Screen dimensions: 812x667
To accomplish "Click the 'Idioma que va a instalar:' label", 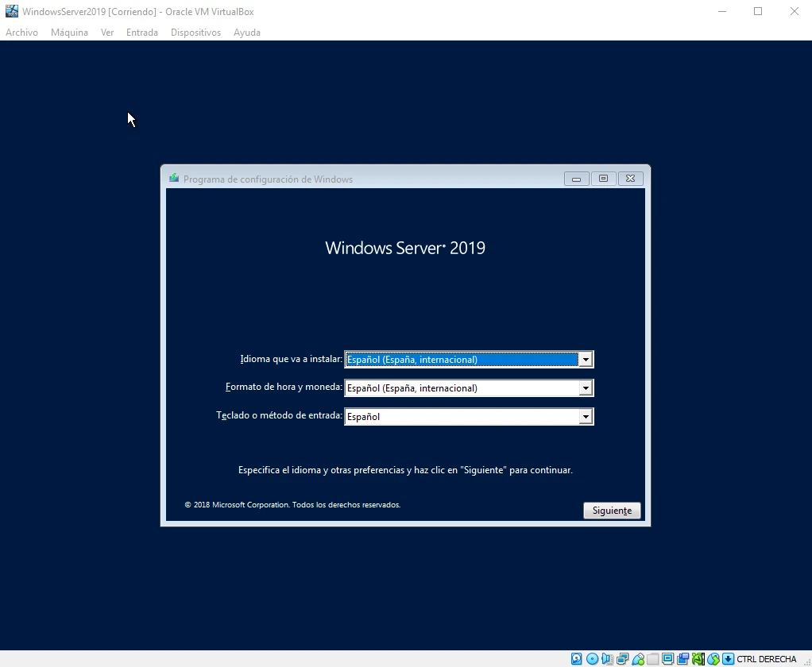I will [291, 359].
